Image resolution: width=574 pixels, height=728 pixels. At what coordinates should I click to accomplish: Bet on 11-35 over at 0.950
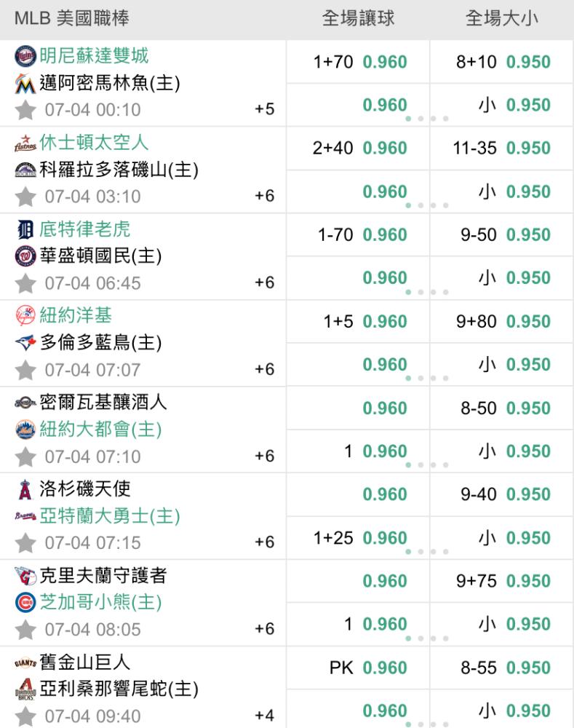click(x=501, y=148)
